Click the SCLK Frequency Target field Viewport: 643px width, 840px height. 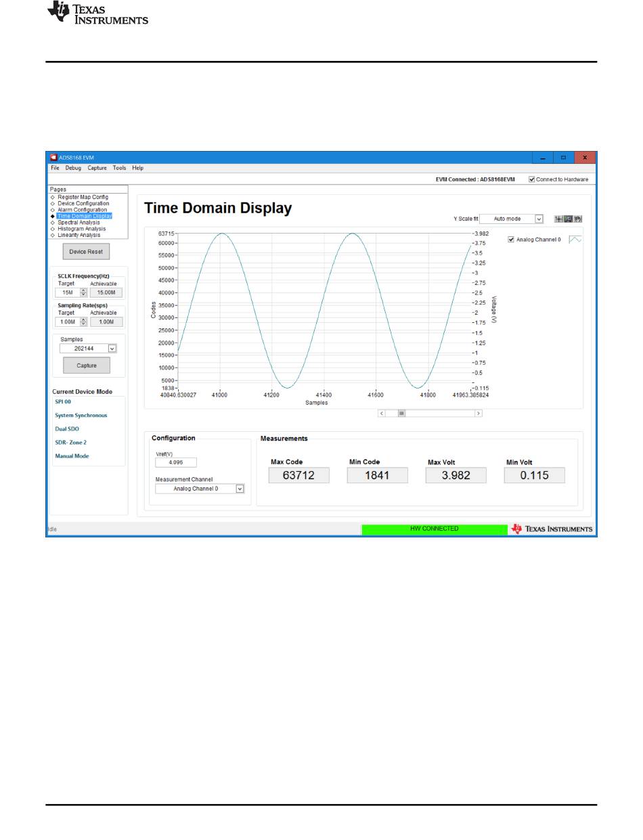68,293
